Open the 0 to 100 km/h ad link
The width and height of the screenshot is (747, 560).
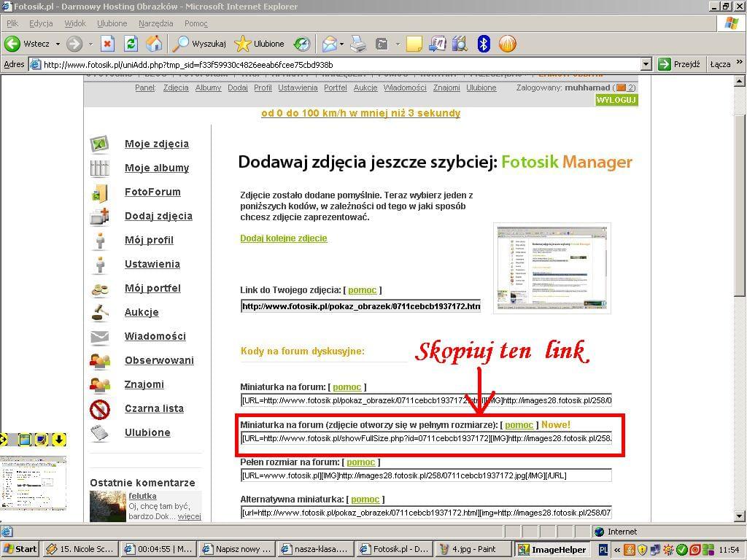tap(360, 113)
